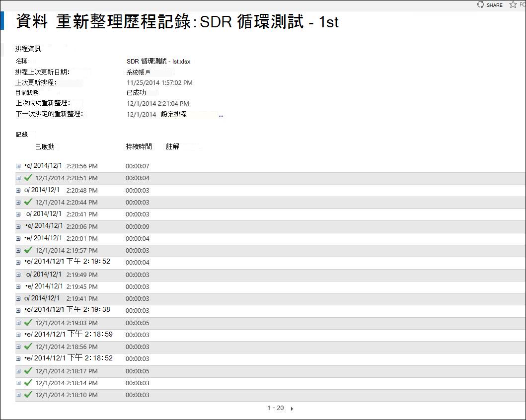
Task: Expand the 2:20:48 PM record row
Action: [x=18, y=191]
